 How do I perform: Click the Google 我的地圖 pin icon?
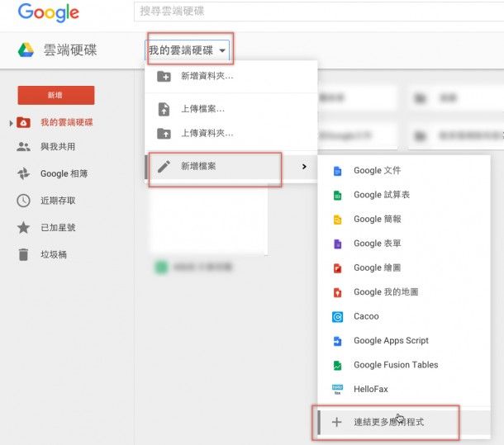[x=337, y=292]
